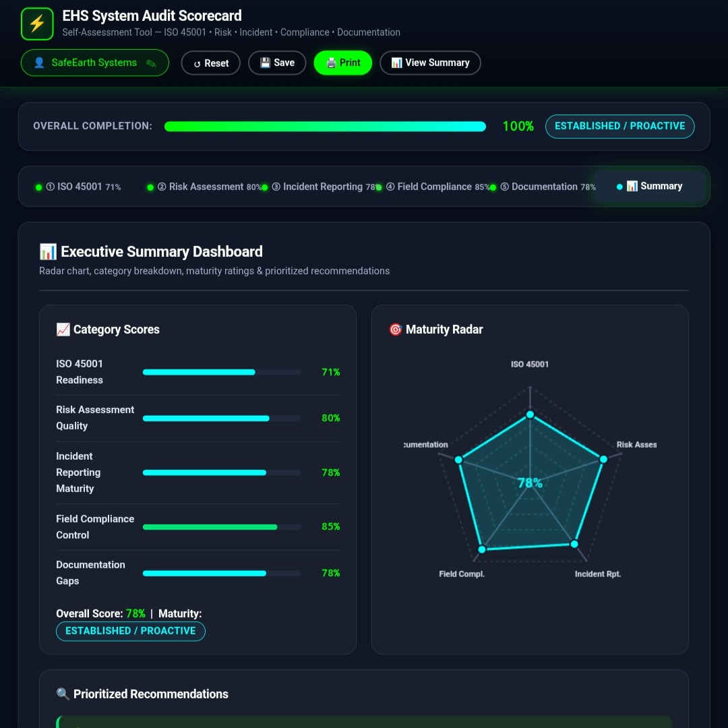
Task: Click the Documentation point on the radar chart
Action: [458, 460]
